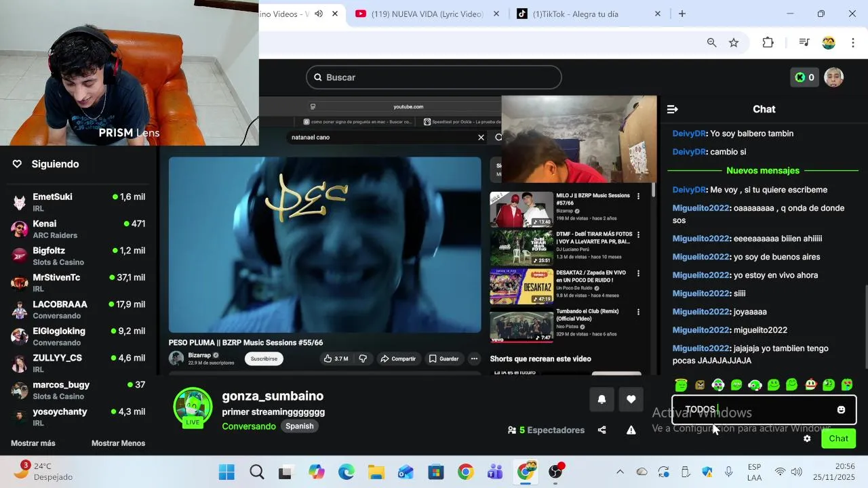This screenshot has width=868, height=488.
Task: Open OBS Studio from taskbar
Action: coord(555,472)
